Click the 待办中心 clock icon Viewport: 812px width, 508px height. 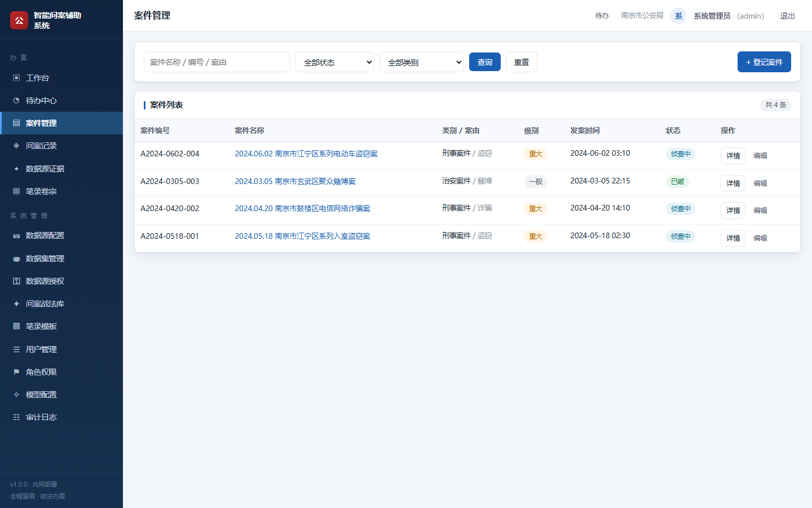point(16,100)
